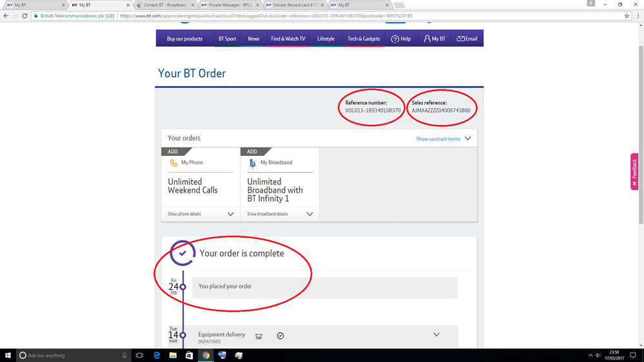Open Windows Start menu
The height and width of the screenshot is (362, 644).
click(x=8, y=356)
